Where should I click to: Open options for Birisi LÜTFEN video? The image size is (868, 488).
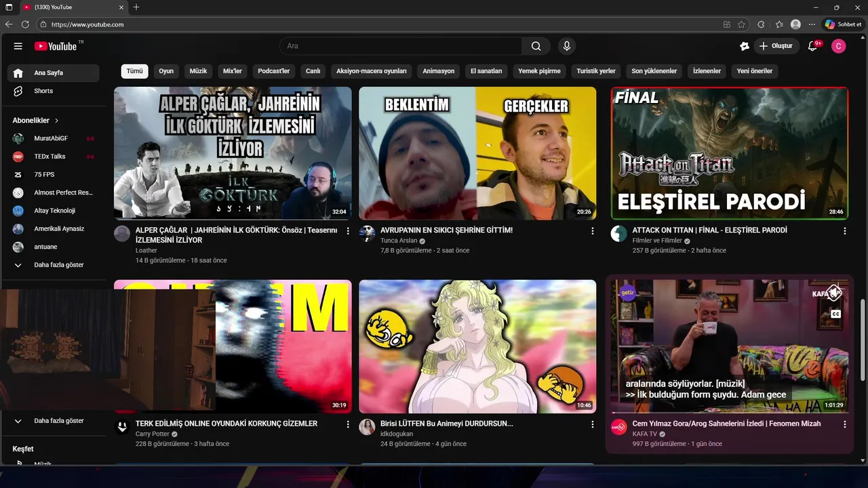(593, 424)
